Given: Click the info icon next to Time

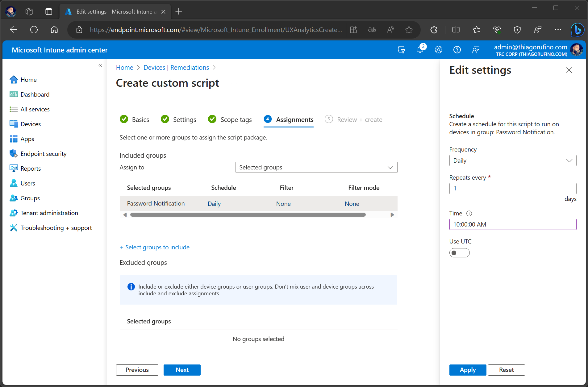Looking at the screenshot, I should 469,213.
